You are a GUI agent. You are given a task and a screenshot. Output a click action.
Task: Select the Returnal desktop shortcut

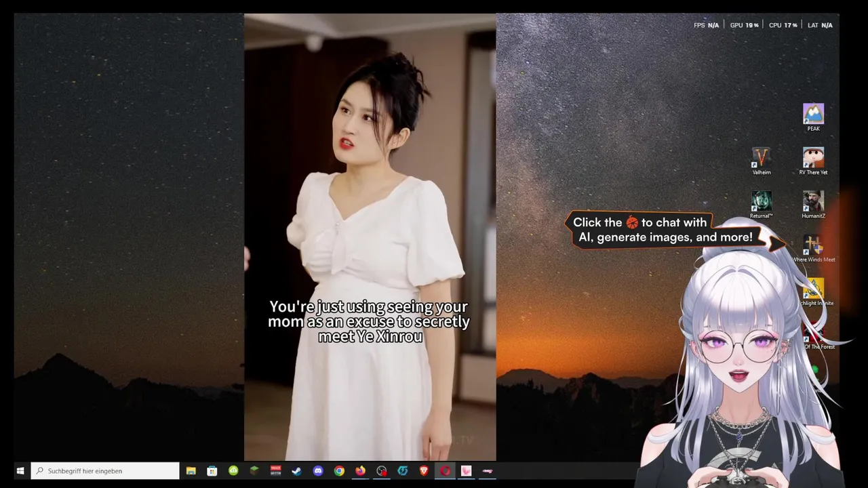[762, 205]
